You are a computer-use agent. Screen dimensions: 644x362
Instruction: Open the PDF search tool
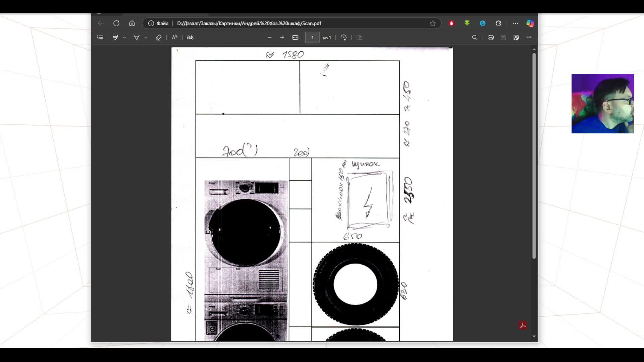475,38
